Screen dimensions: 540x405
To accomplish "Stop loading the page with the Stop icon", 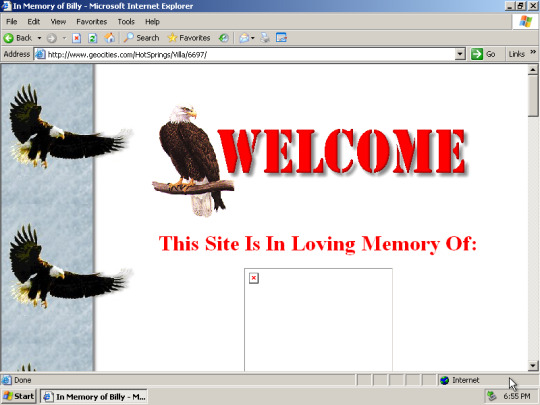I will [x=76, y=38].
